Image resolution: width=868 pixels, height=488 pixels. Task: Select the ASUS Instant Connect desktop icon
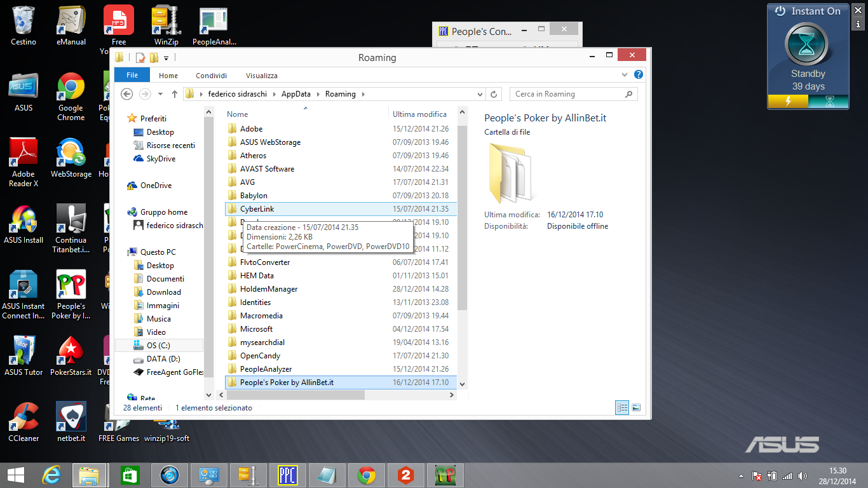[24, 295]
